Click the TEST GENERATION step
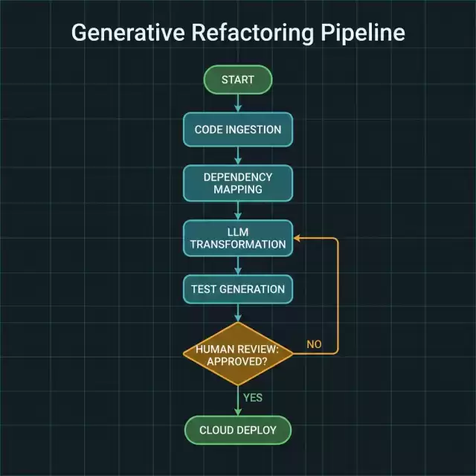The width and height of the screenshot is (476, 476). click(238, 289)
